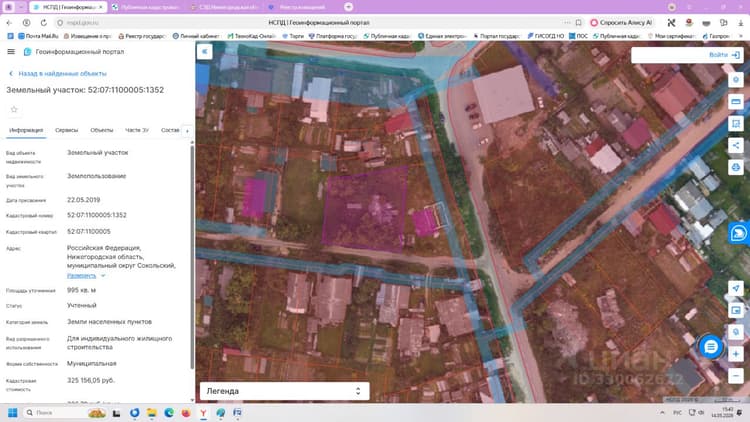Screen dimensions: 750x422
Task: Switch to the Сервисы tab
Action: (x=66, y=130)
